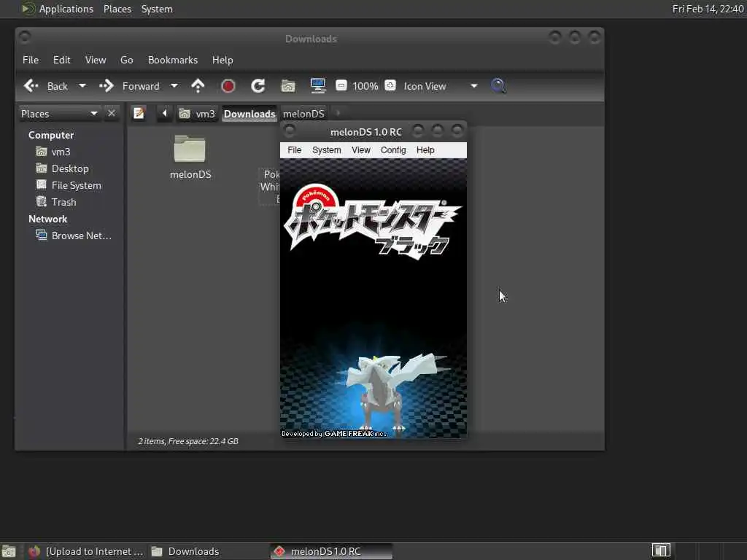
Task: Click the Applications menu logo icon
Action: pos(28,9)
